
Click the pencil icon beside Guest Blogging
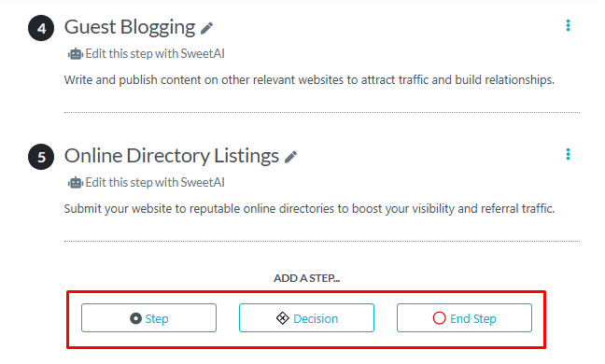[x=207, y=28]
